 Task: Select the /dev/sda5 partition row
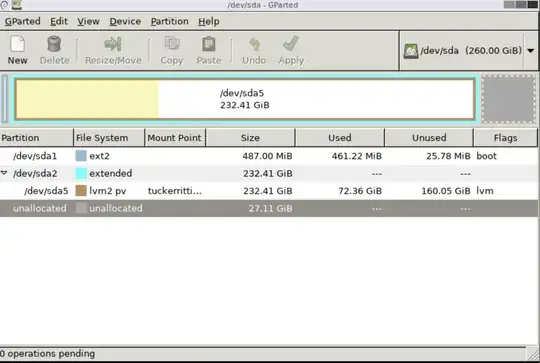[269, 190]
